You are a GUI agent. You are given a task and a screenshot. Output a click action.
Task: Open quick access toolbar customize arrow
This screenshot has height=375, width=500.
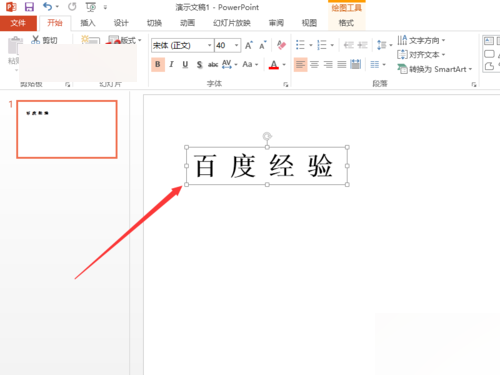pos(105,7)
